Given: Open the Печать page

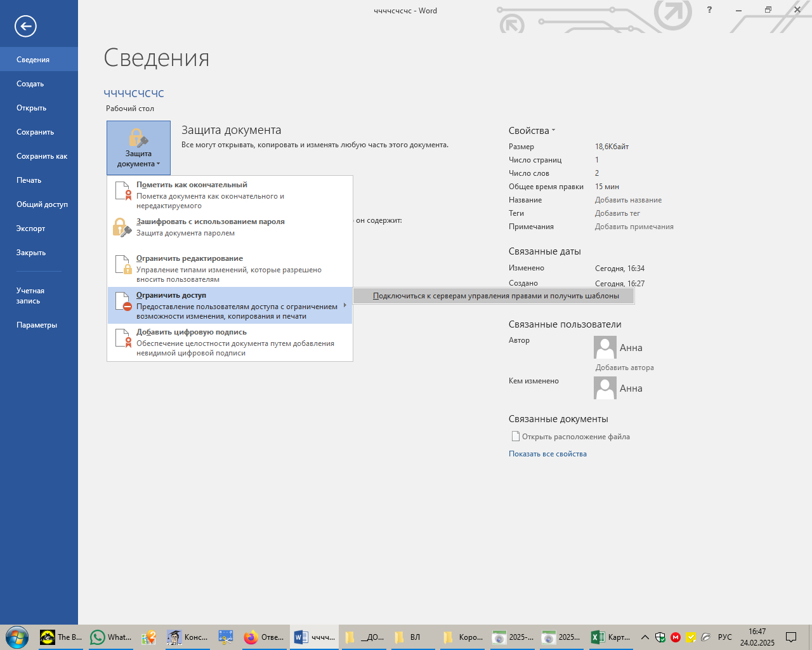Looking at the screenshot, I should (x=39, y=180).
